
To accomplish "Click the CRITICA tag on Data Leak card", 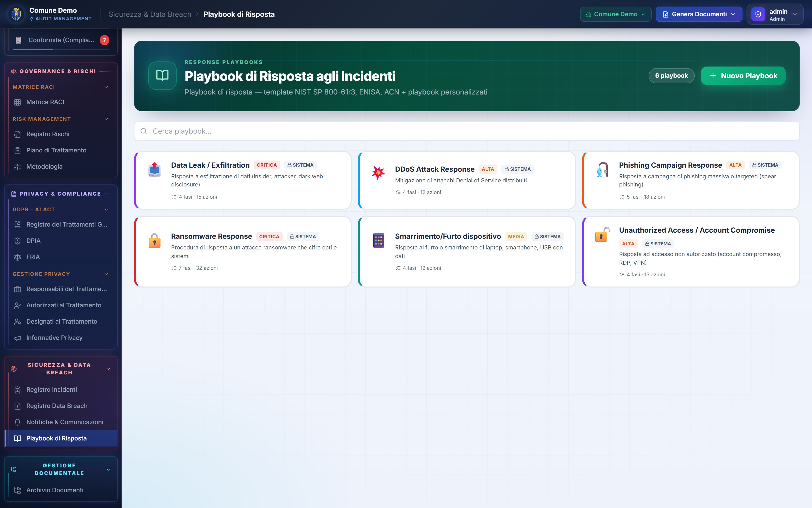I will point(267,165).
